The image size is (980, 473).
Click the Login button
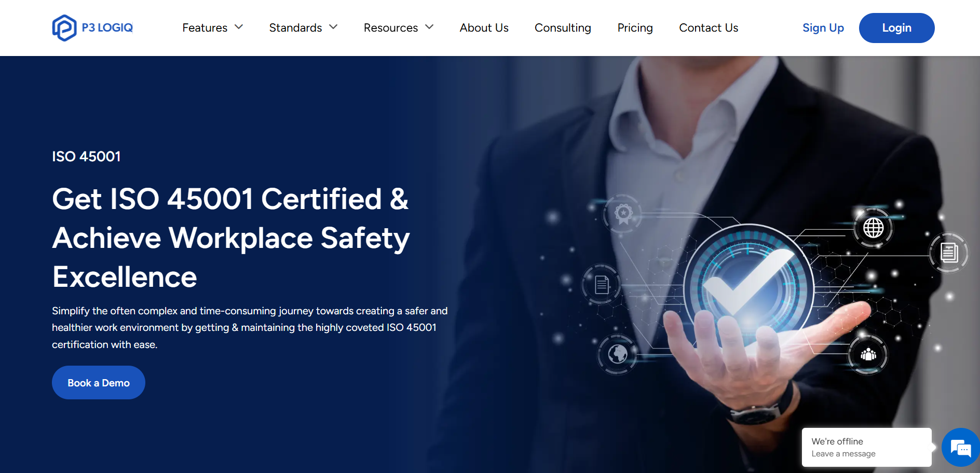click(896, 28)
